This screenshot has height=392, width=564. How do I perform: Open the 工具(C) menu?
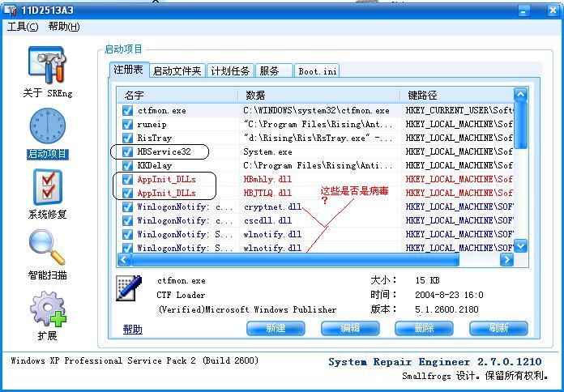click(23, 27)
